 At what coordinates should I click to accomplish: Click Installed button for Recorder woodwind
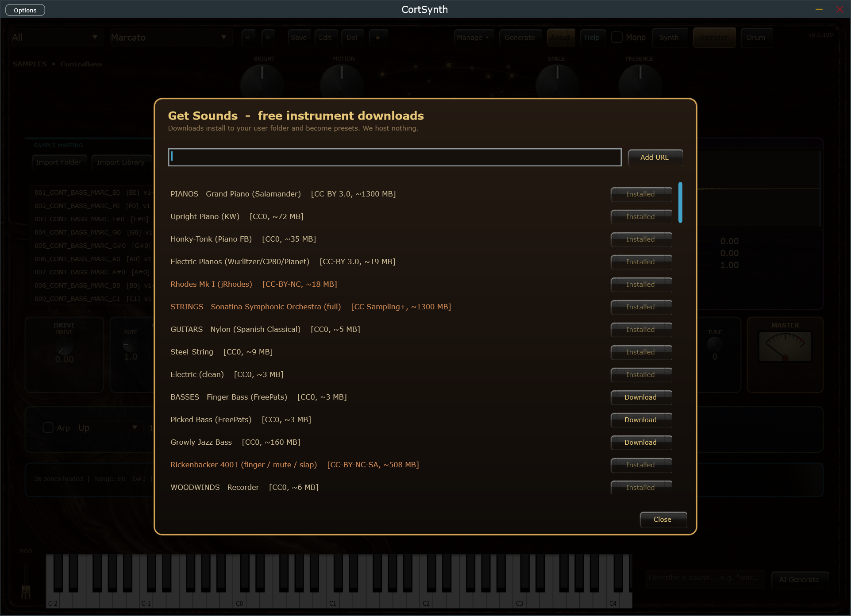[641, 487]
